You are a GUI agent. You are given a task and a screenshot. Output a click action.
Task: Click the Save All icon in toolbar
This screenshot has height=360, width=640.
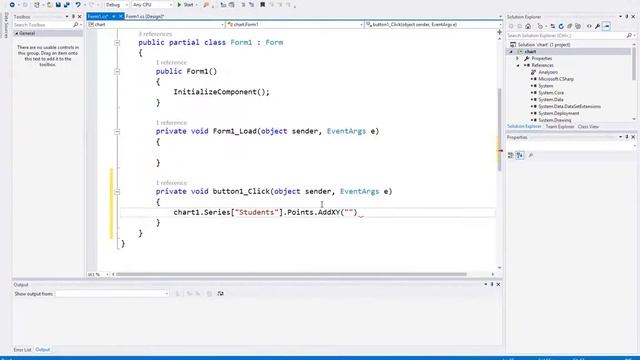click(x=67, y=5)
